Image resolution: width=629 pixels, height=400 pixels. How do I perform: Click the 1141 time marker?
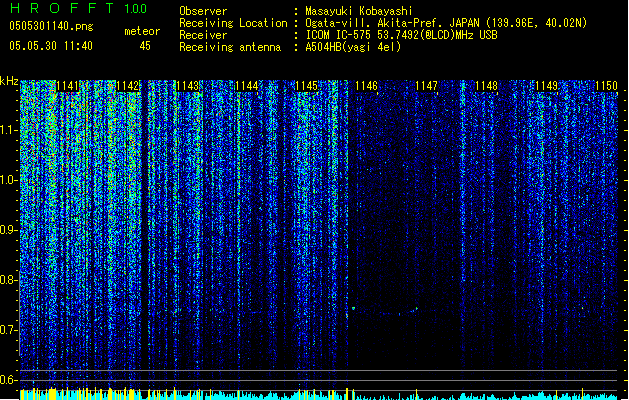point(67,86)
